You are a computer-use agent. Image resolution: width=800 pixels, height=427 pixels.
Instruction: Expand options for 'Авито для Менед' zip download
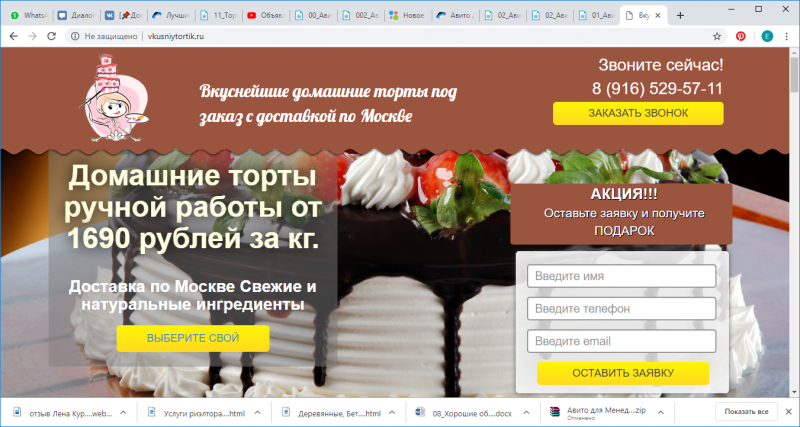[660, 412]
